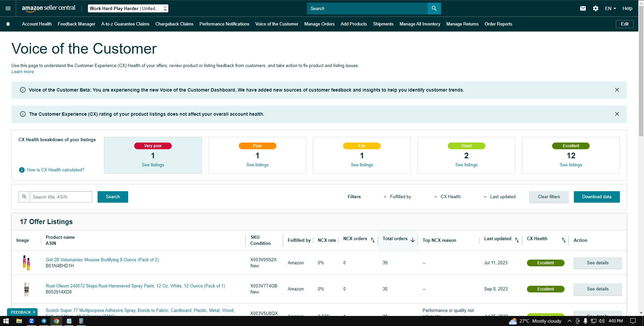Viewport: 644px width, 326px height.
Task: Click the bookmark icon in the navigation bar
Action: [8, 24]
